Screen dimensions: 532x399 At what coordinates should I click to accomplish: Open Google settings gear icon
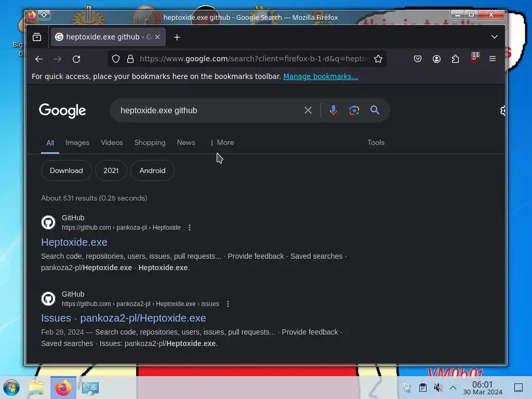tap(502, 111)
